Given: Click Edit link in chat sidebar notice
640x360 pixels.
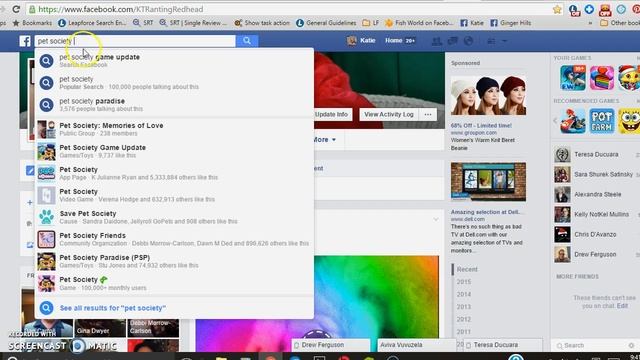Looking at the screenshot, I should [x=622, y=306].
